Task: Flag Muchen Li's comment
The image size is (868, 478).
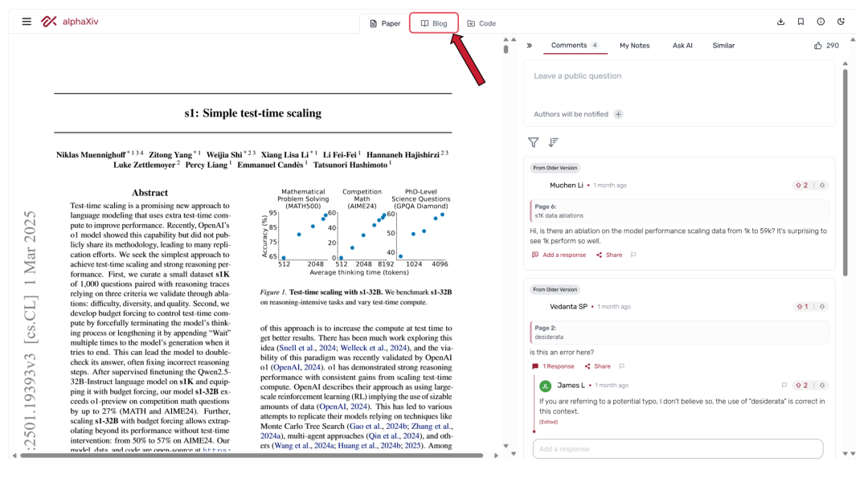Action: (x=633, y=255)
